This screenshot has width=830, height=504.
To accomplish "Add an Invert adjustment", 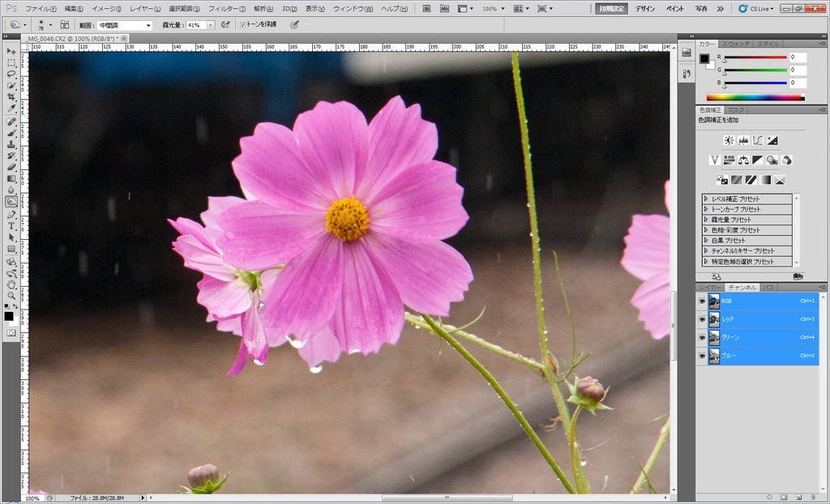I will [x=722, y=180].
